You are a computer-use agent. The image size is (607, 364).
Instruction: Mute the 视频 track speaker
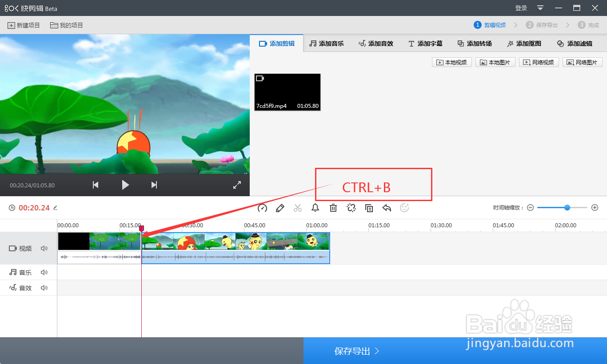click(44, 249)
